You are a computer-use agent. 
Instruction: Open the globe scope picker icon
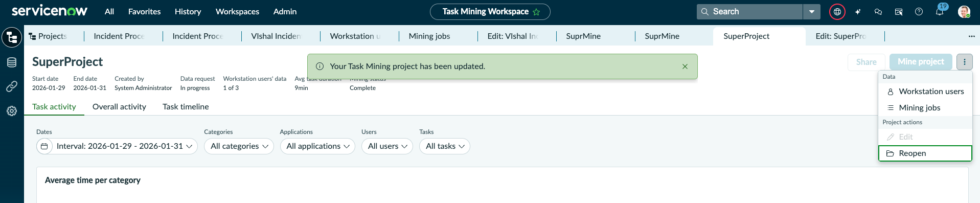[837, 11]
